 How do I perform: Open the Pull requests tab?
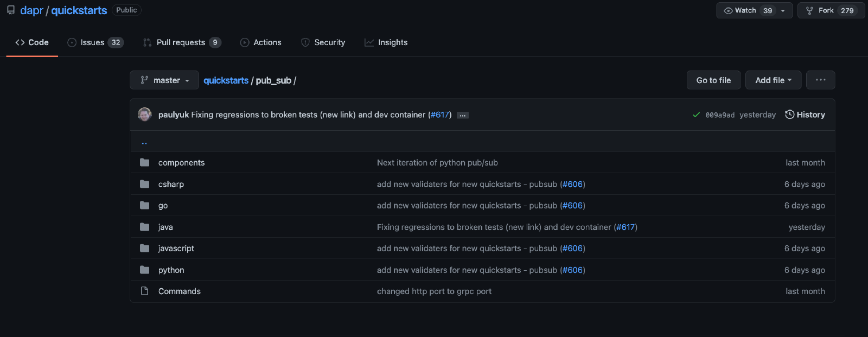click(x=182, y=42)
